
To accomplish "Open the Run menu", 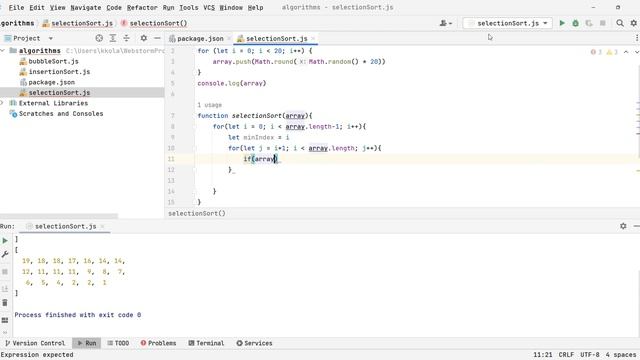I will pyautogui.click(x=168, y=7).
